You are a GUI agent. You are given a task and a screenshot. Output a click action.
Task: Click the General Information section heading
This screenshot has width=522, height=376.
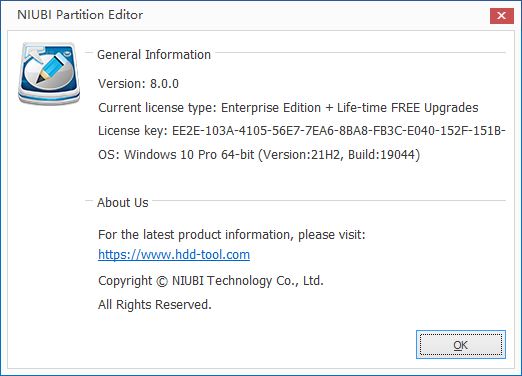pyautogui.click(x=154, y=55)
